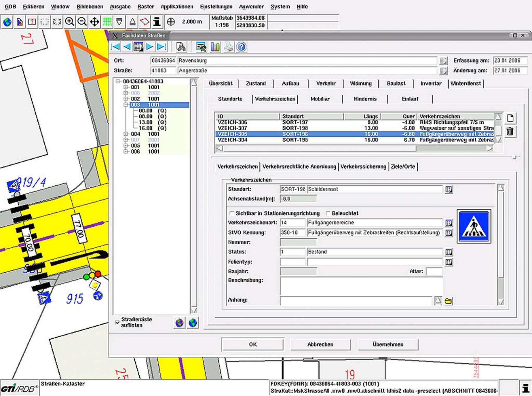Jump to first record arrow
Image resolution: width=532 pixels, height=396 pixels.
click(115, 47)
